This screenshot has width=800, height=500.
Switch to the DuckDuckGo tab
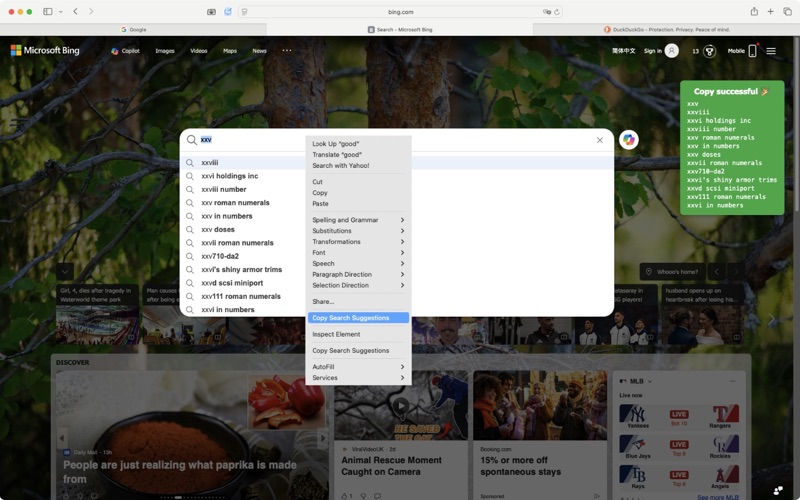click(x=665, y=30)
